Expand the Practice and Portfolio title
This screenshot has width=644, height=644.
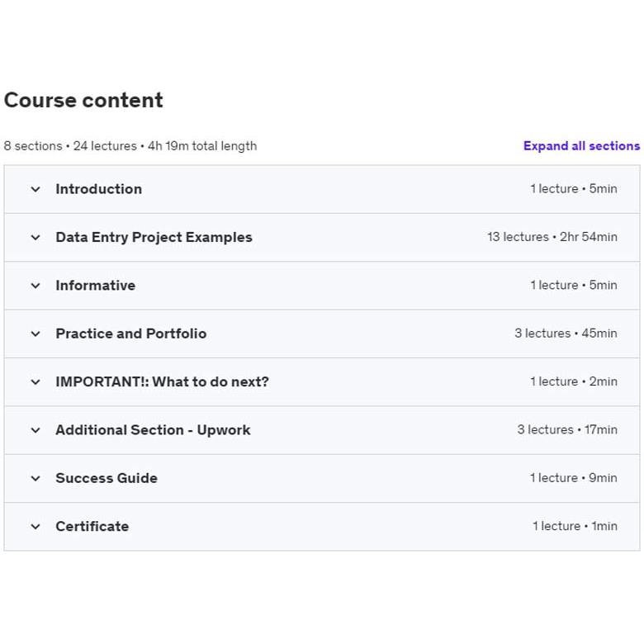coord(130,334)
